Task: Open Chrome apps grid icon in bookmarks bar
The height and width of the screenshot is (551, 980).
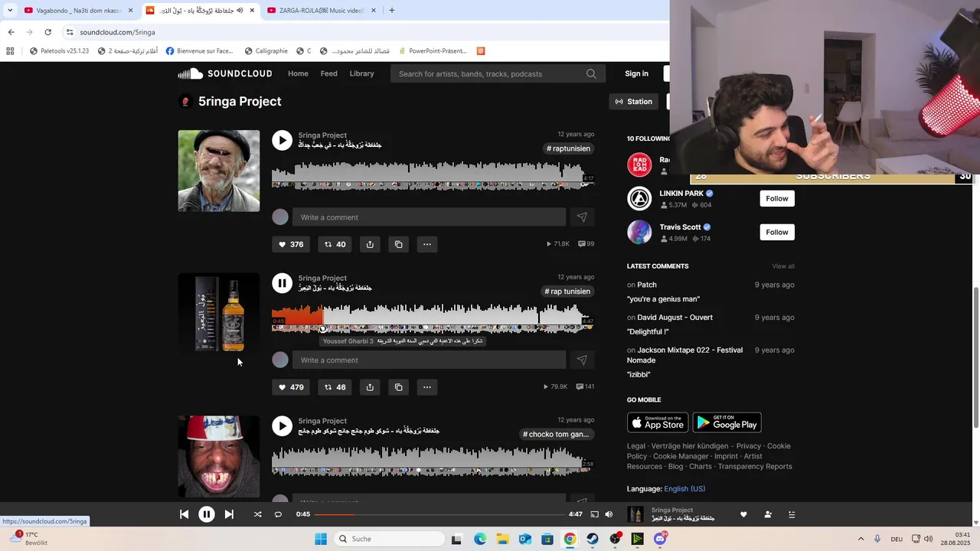Action: (10, 51)
